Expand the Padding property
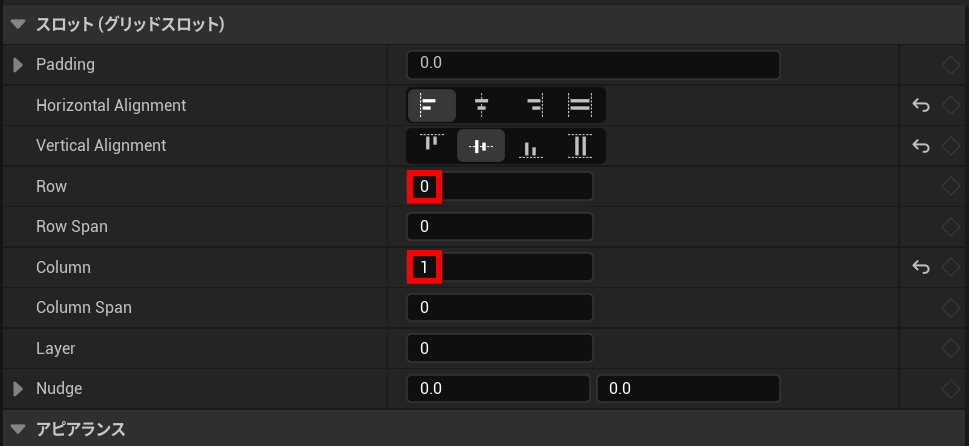969x446 pixels. [18, 65]
